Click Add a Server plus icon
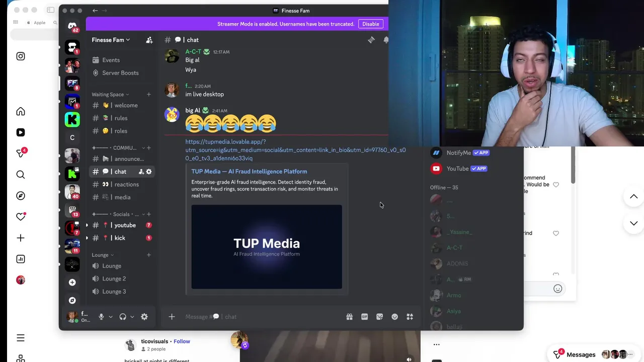Viewport: 644px width, 362px height. point(72,283)
